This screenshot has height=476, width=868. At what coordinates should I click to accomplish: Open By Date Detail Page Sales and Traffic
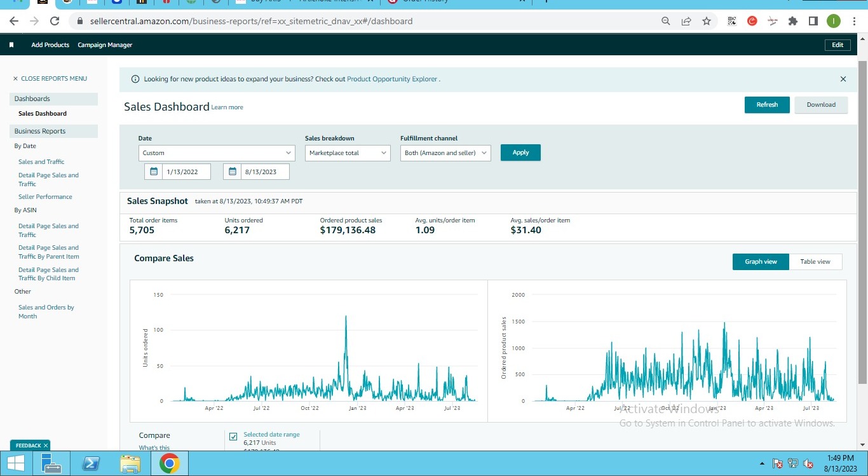[x=48, y=180]
